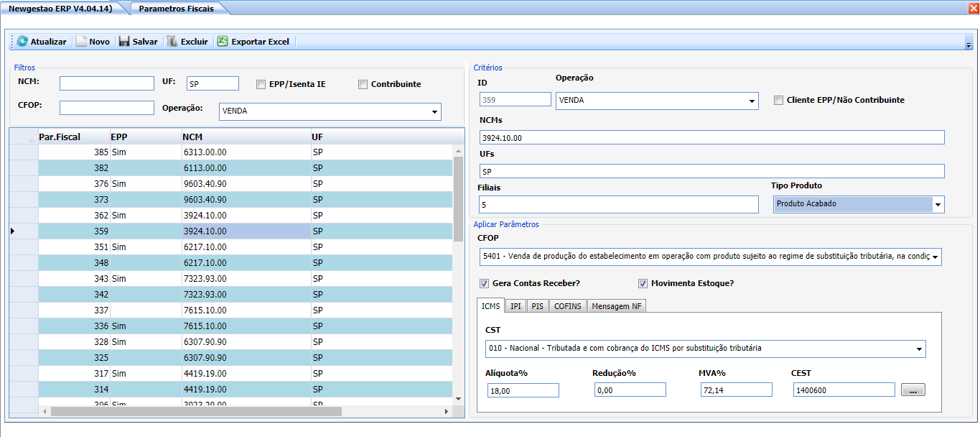Open the PIS tab
The image size is (980, 437).
pos(537,306)
